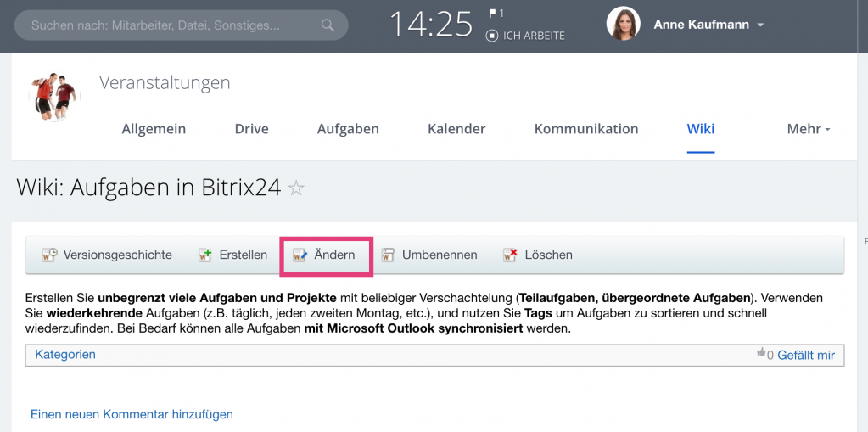The width and height of the screenshot is (868, 432).
Task: Switch to the Allgemein tab
Action: click(x=154, y=129)
